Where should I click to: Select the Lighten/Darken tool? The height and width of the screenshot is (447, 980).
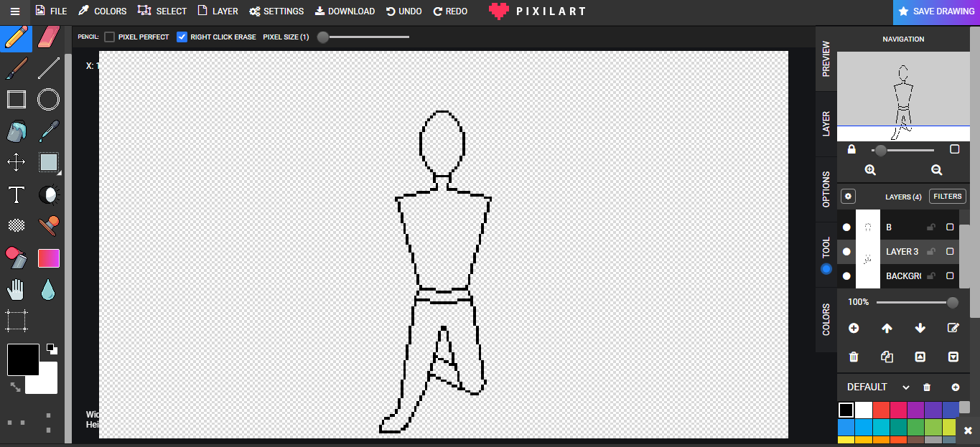(x=48, y=194)
